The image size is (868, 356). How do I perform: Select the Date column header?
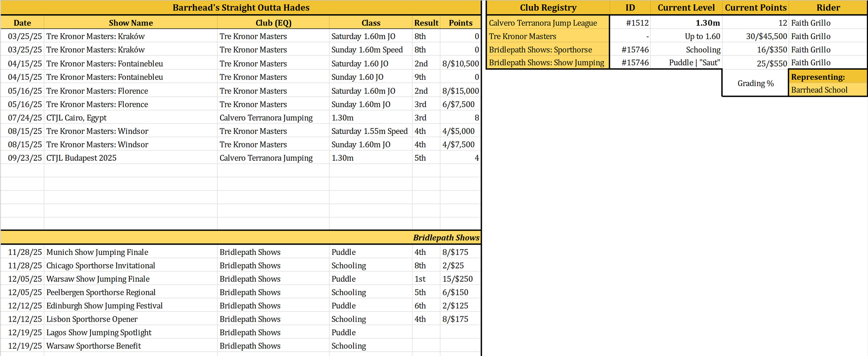(22, 23)
